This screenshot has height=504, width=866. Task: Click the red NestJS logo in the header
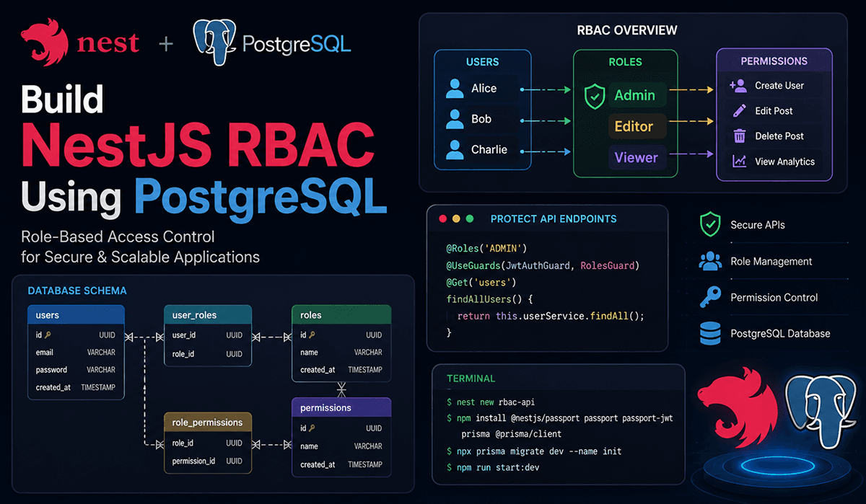(x=45, y=44)
